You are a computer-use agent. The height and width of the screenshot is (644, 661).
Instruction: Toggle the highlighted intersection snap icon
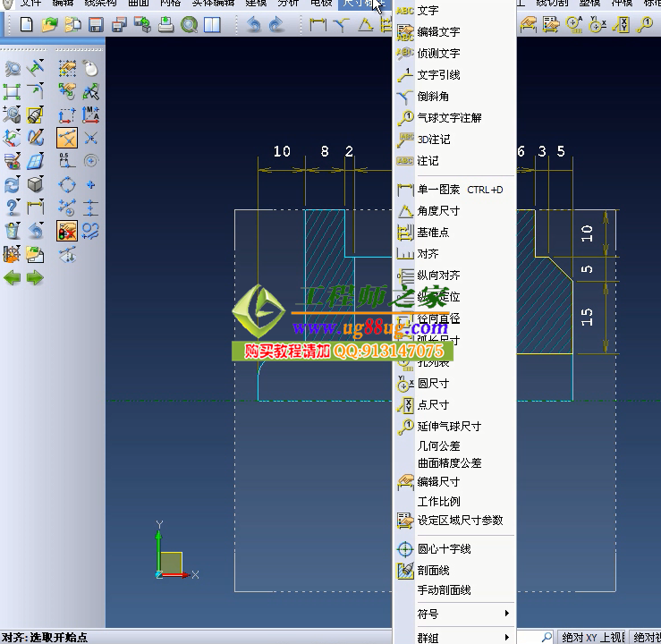(67, 138)
